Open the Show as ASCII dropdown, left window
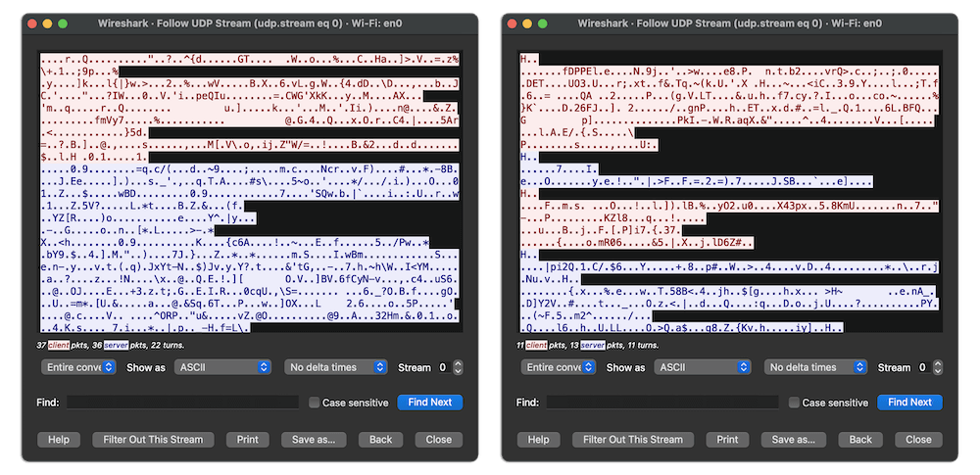 click(222, 367)
